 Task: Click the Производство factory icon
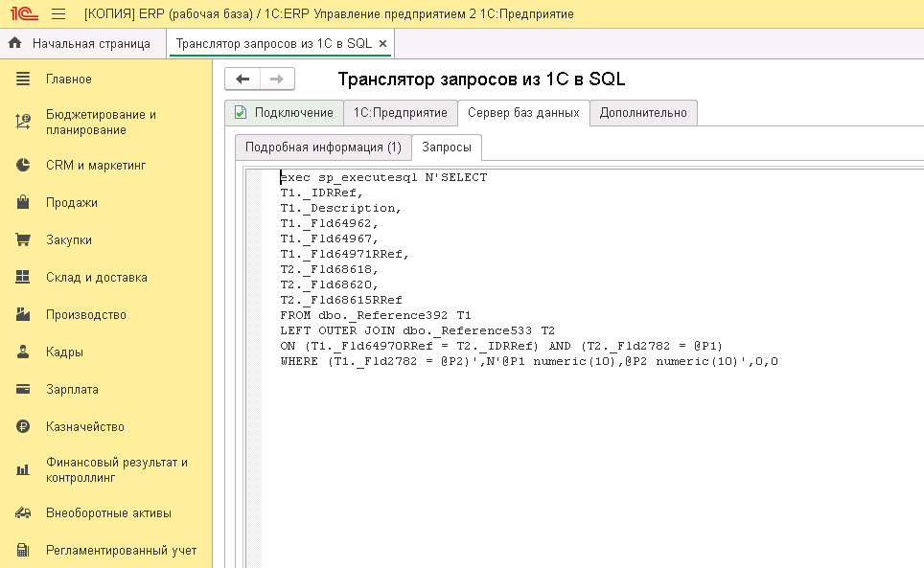[x=23, y=314]
